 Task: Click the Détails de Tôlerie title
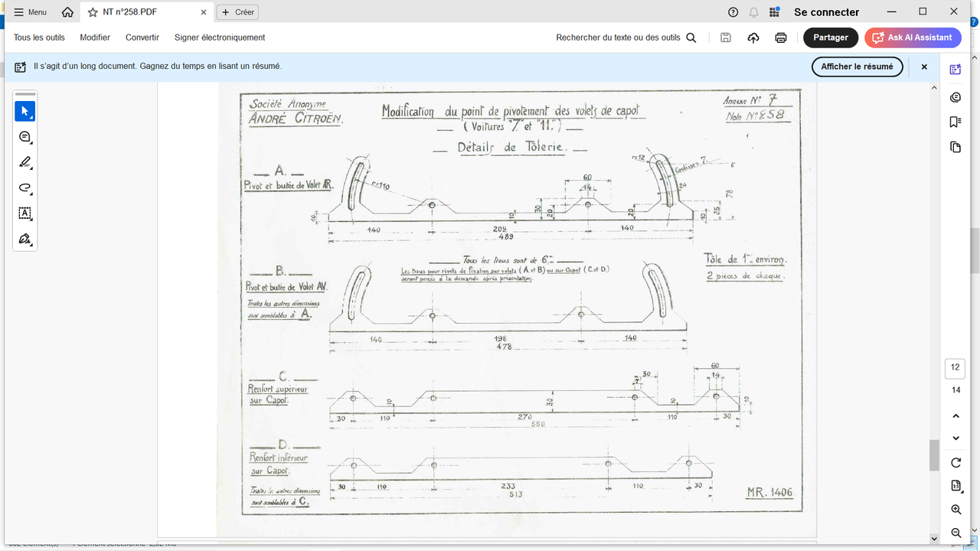coord(511,147)
